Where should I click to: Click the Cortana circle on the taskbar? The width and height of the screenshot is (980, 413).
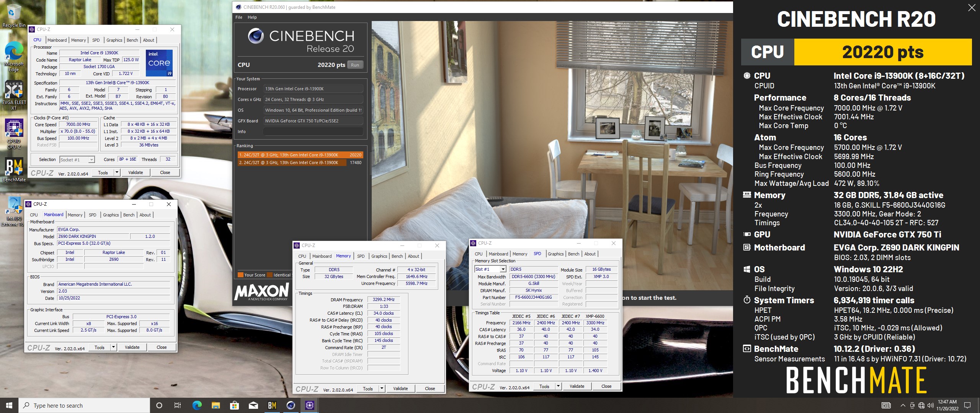click(x=159, y=405)
